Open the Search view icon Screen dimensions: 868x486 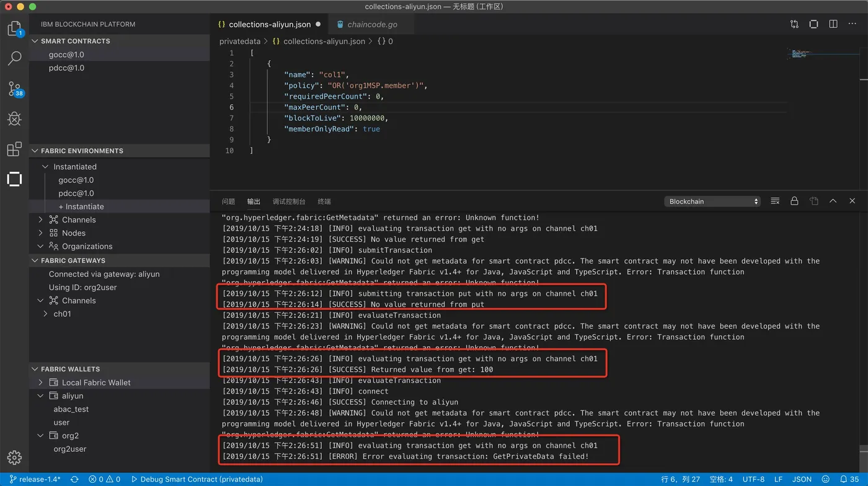[14, 58]
